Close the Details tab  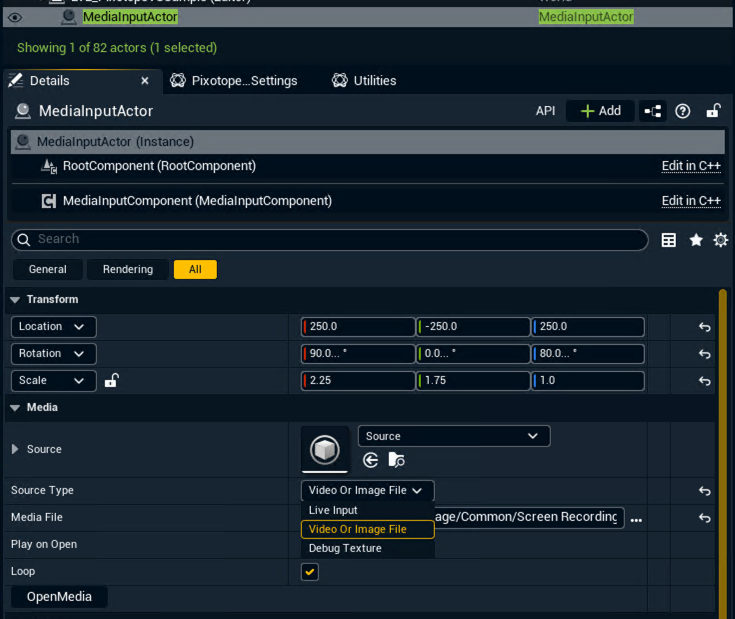[145, 81]
